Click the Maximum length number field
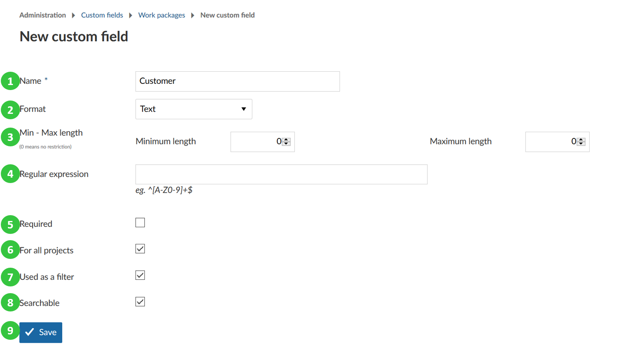 [x=557, y=142]
